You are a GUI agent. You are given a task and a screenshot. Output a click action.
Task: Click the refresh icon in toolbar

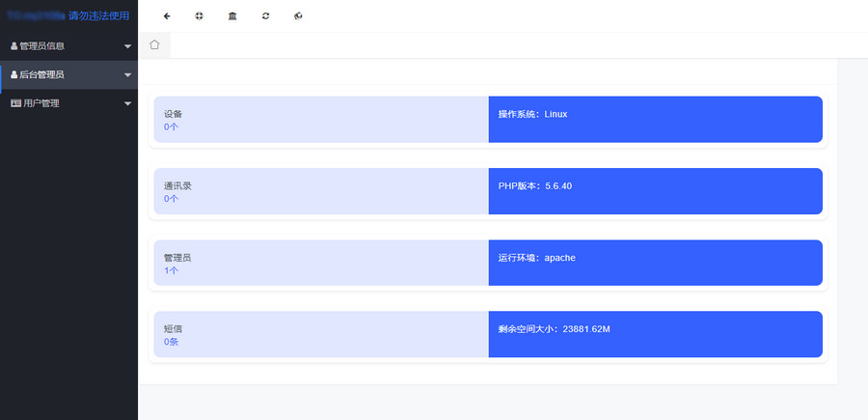265,16
